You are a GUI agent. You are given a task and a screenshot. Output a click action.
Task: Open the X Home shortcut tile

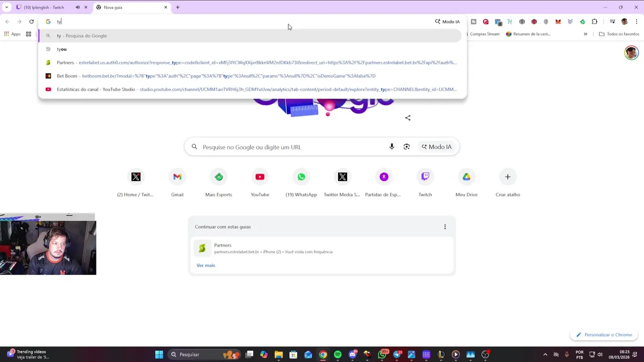(x=135, y=183)
